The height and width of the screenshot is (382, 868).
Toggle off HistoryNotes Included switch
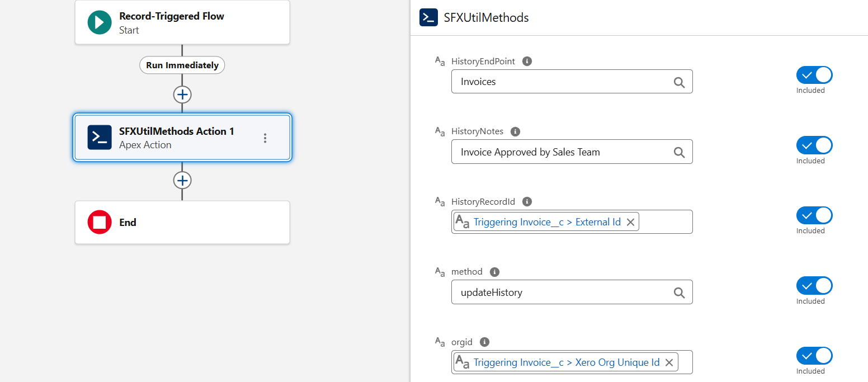tap(814, 145)
